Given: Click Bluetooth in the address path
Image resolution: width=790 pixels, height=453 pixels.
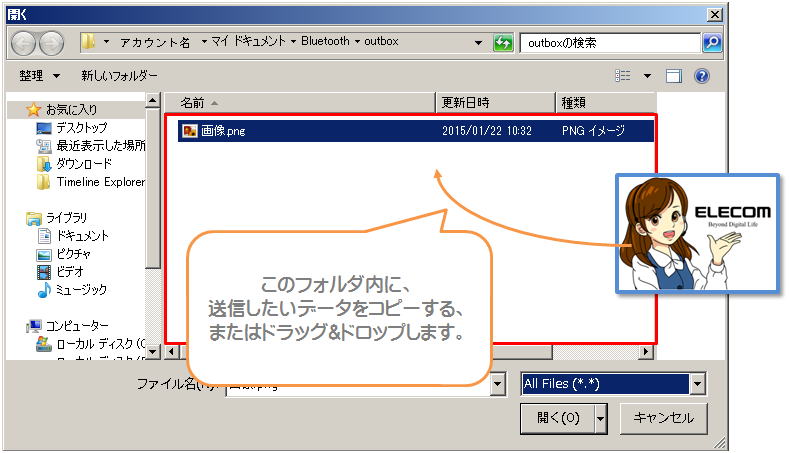Looking at the screenshot, I should click(325, 41).
